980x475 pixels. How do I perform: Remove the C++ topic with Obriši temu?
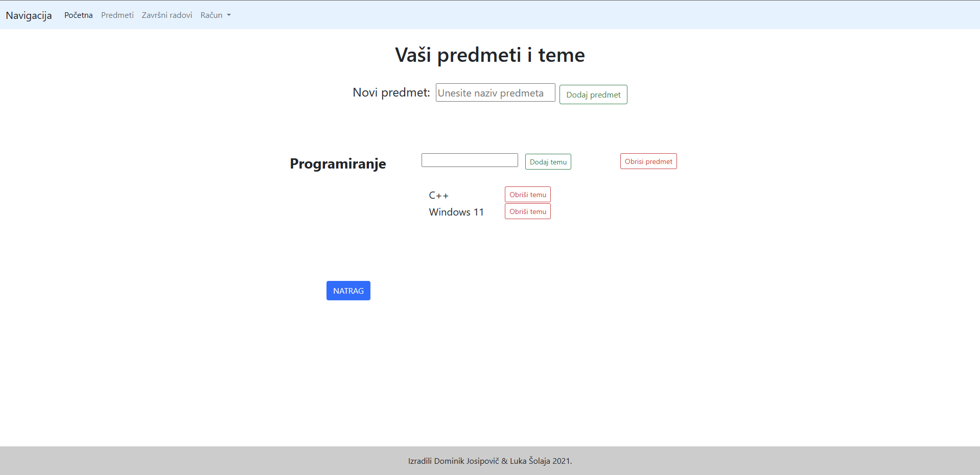[x=527, y=194]
